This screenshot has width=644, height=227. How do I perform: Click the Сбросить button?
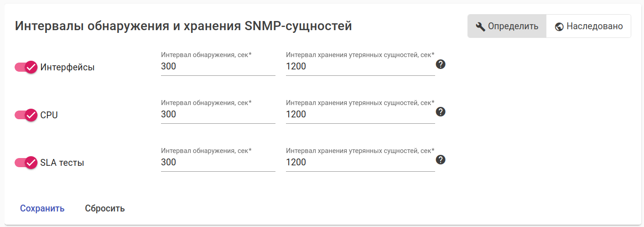(105, 208)
